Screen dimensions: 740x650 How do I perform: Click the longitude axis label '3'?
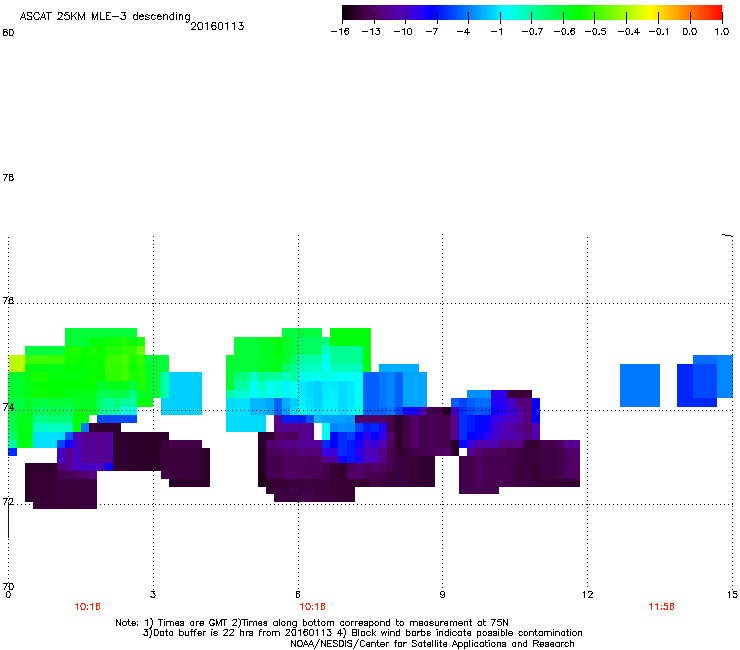(x=152, y=594)
